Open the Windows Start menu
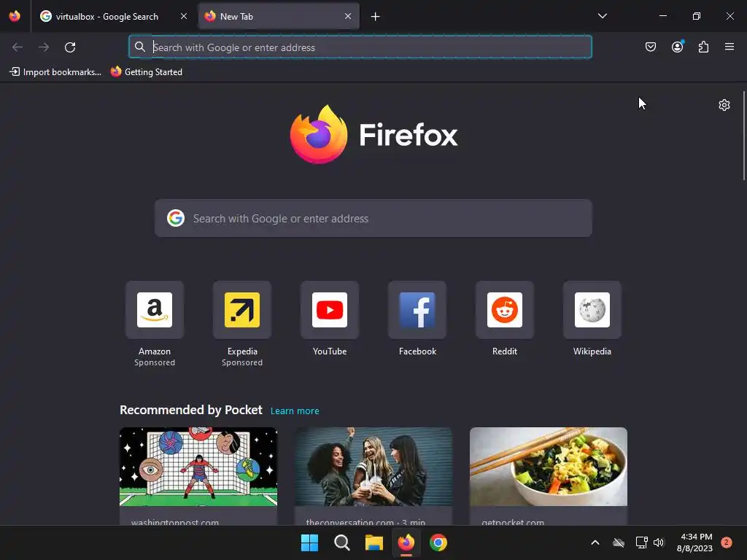Viewport: 747px width, 560px height. point(309,542)
